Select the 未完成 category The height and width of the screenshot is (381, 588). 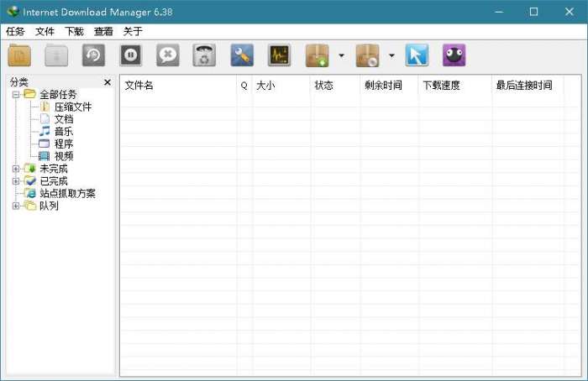(54, 169)
